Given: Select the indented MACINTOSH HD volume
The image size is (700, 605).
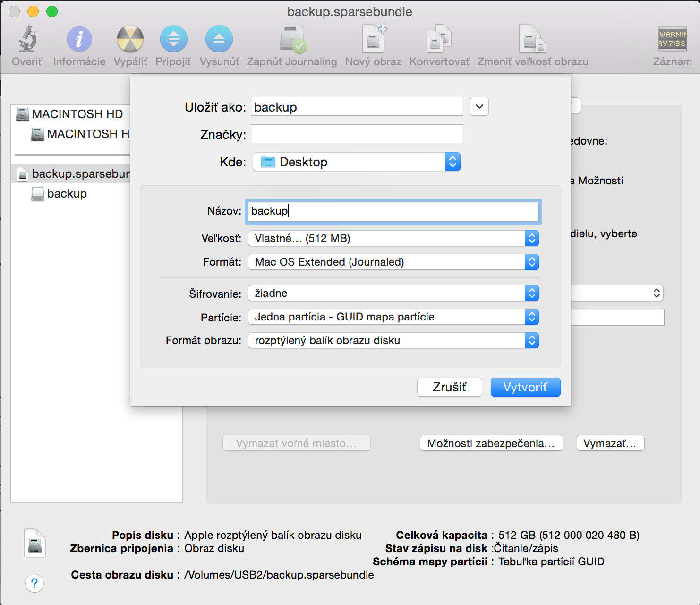Looking at the screenshot, I should click(x=80, y=134).
